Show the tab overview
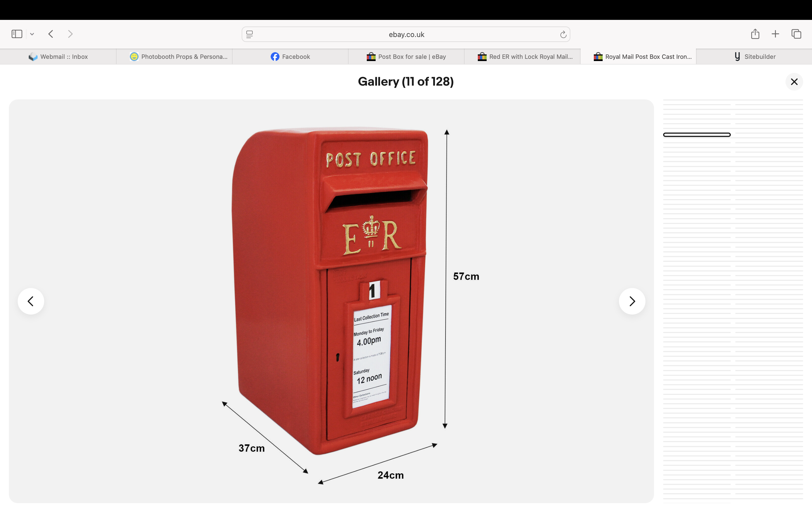 [796, 34]
